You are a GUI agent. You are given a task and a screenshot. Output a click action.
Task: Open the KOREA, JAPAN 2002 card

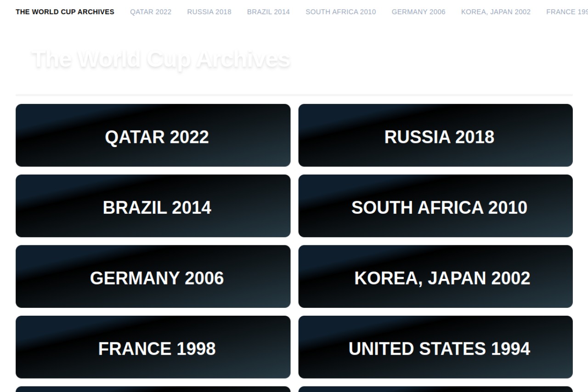(x=435, y=276)
